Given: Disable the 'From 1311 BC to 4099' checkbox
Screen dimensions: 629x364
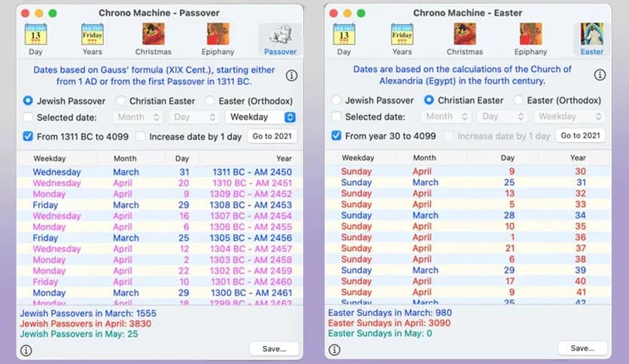Looking at the screenshot, I should (28, 137).
